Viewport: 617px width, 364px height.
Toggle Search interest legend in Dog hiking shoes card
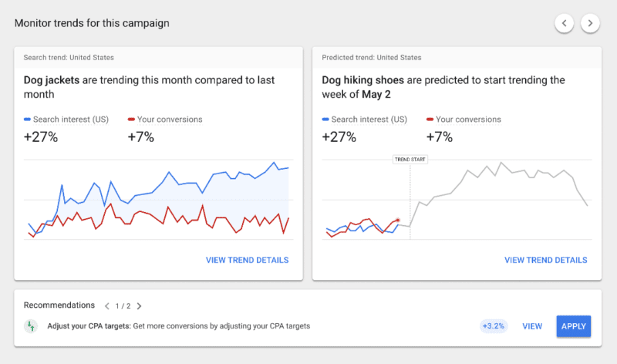pyautogui.click(x=364, y=120)
